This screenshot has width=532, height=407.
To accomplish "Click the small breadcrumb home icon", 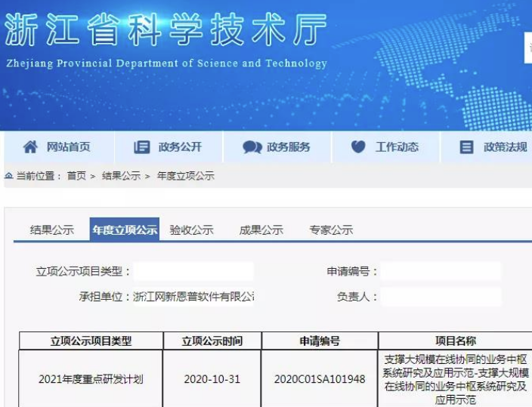I will pos(8,176).
